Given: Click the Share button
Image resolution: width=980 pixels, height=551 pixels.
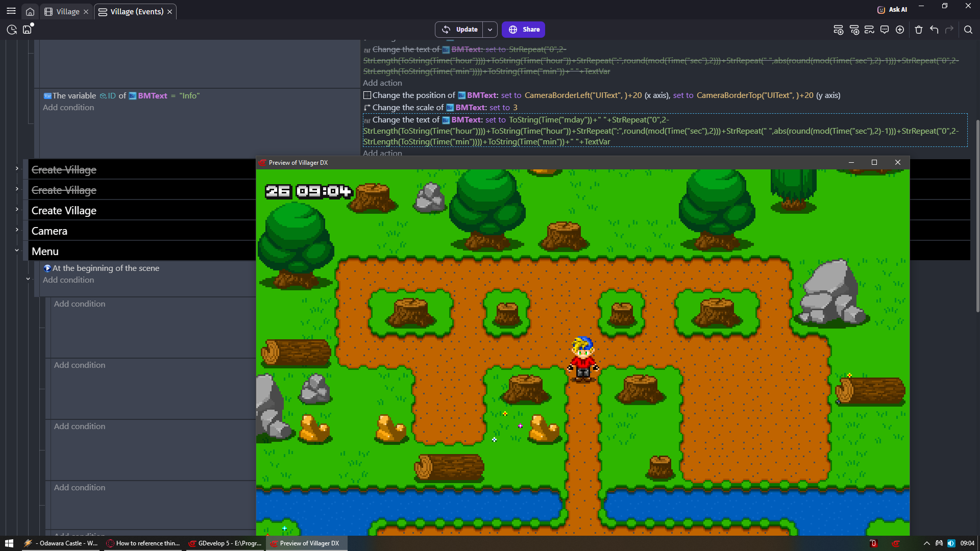Looking at the screenshot, I should click(524, 30).
